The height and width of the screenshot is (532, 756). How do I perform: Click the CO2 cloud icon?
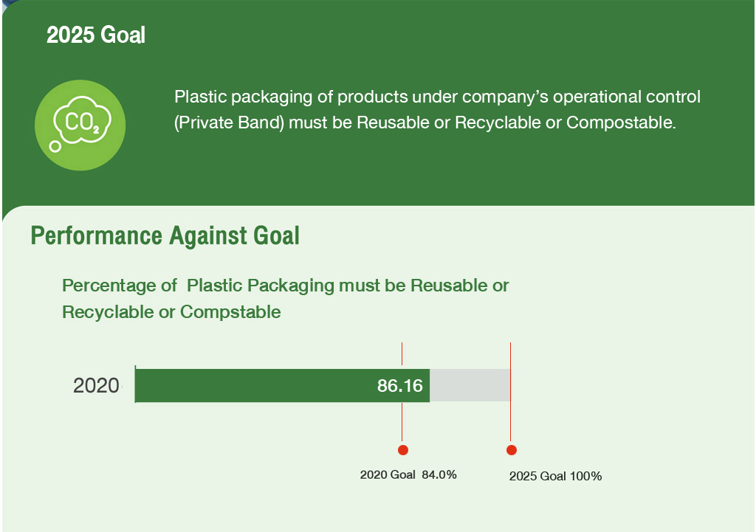click(x=83, y=120)
